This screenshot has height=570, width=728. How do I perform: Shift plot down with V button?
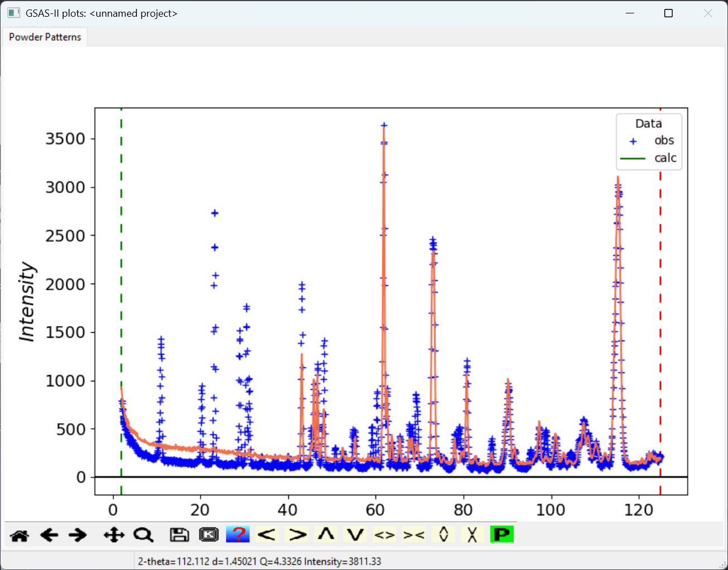pos(355,534)
